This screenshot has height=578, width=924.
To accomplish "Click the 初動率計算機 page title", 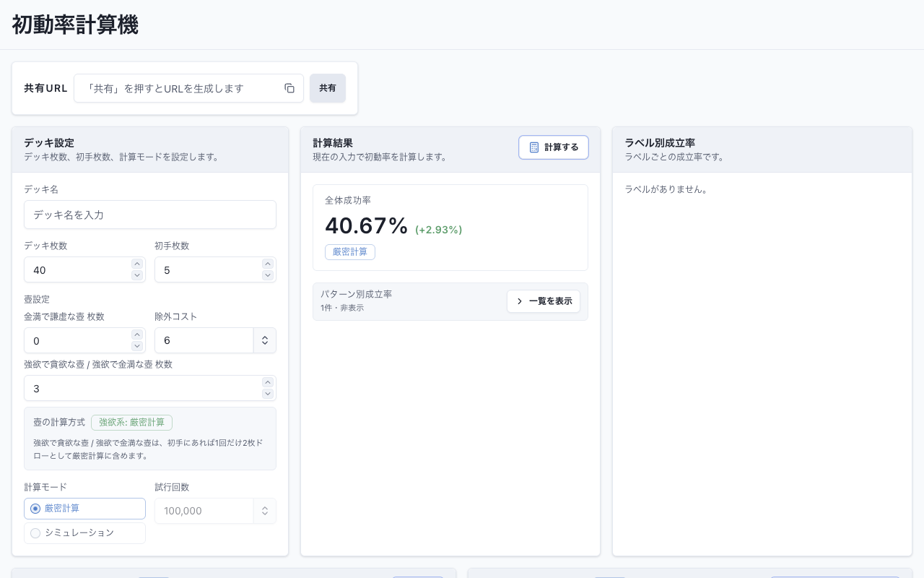I will 75,25.
